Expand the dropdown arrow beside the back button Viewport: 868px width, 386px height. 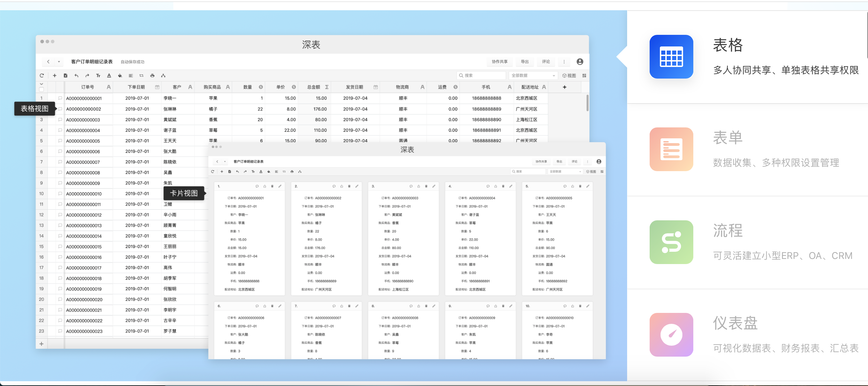59,61
